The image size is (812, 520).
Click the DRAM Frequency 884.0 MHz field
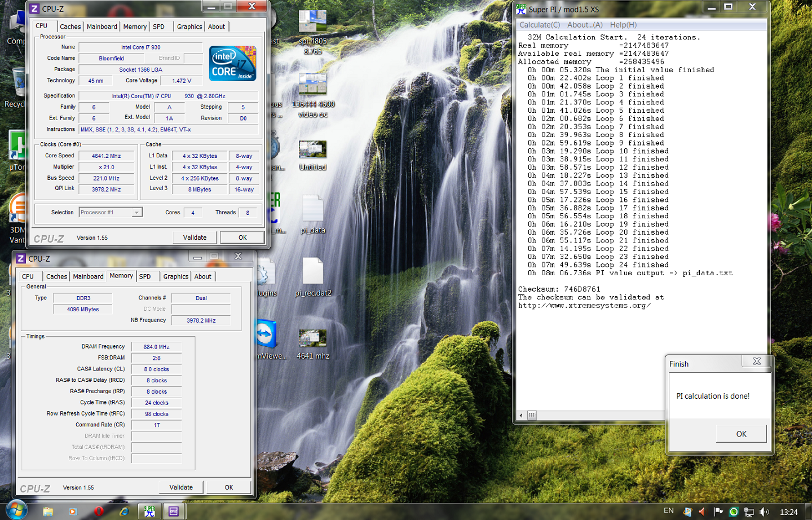coord(156,347)
